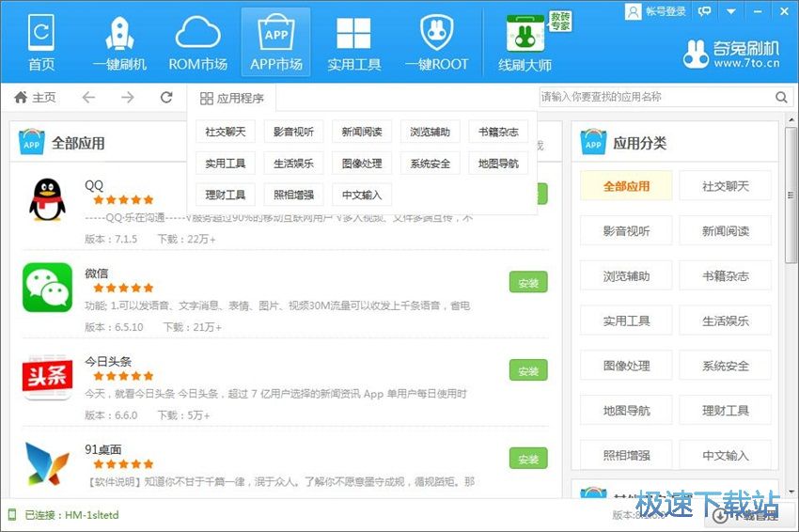Install 微信 with green 安装 button
799x532 pixels.
[x=528, y=282]
